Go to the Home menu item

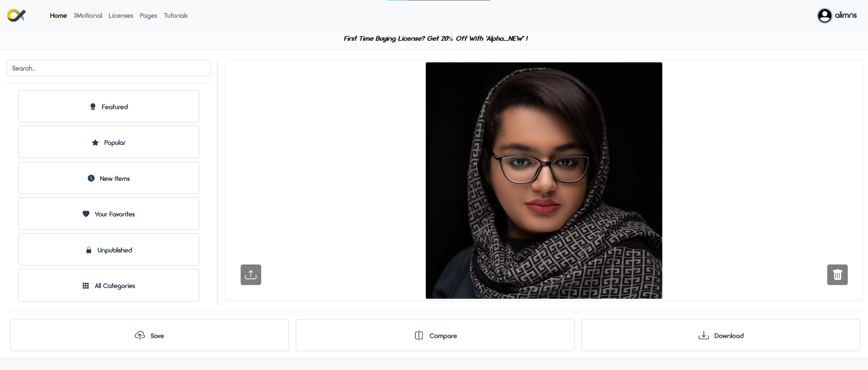[58, 15]
